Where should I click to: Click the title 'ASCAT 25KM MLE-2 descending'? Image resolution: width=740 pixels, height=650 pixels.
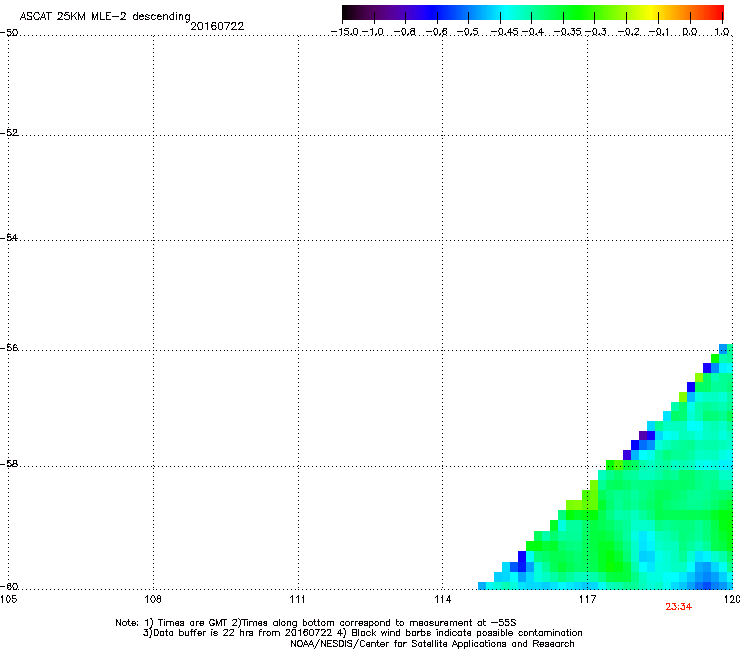(x=105, y=16)
